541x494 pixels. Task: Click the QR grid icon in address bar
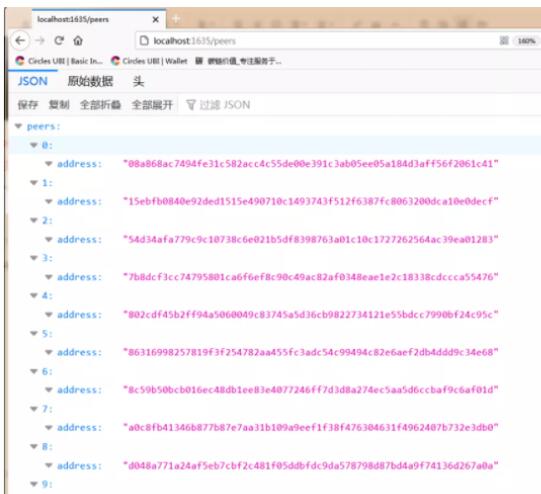pyautogui.click(x=504, y=41)
